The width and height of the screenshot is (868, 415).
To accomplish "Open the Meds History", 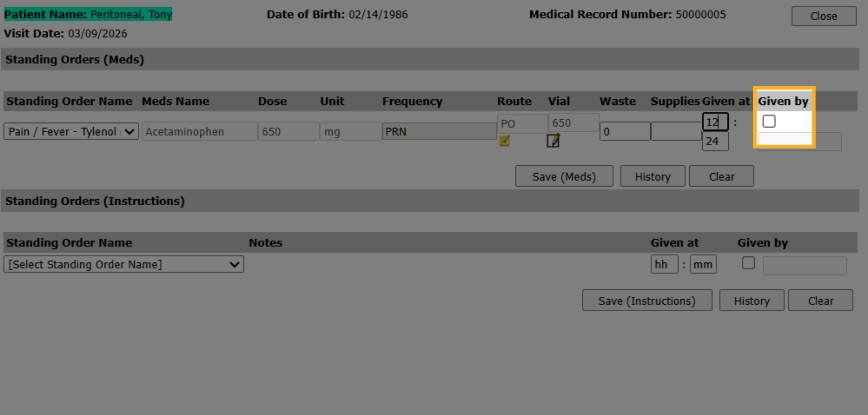I will 652,176.
